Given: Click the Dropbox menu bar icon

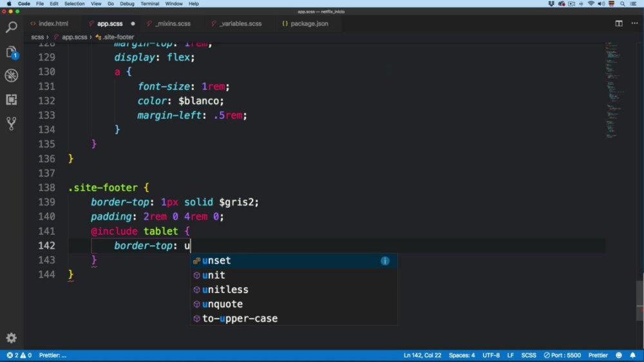Looking at the screenshot, I should pos(551,4).
